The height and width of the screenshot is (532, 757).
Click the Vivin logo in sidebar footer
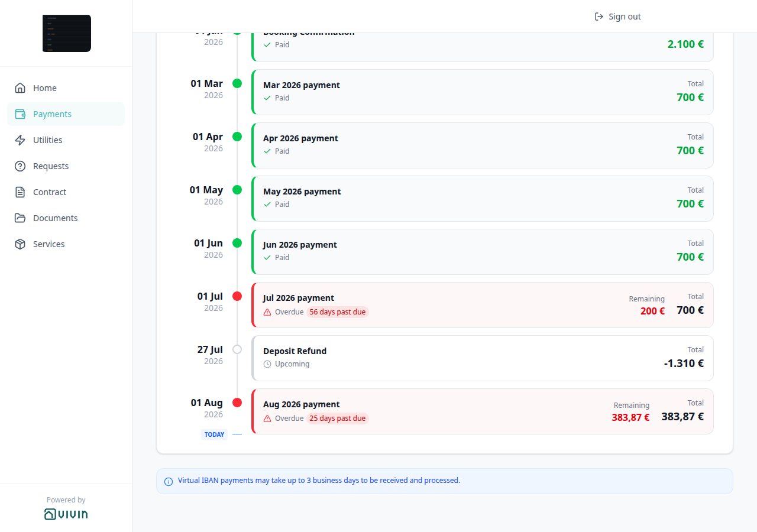click(x=66, y=514)
